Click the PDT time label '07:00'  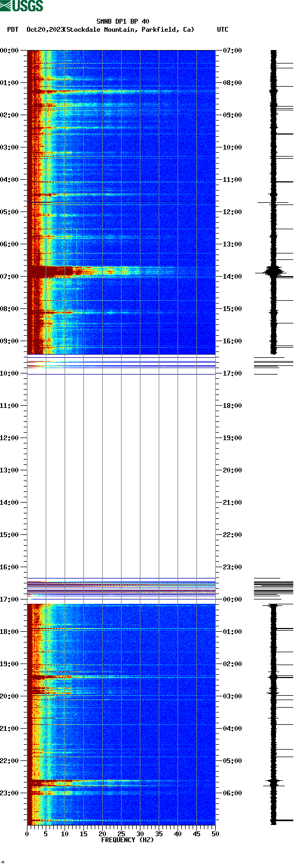tap(10, 277)
